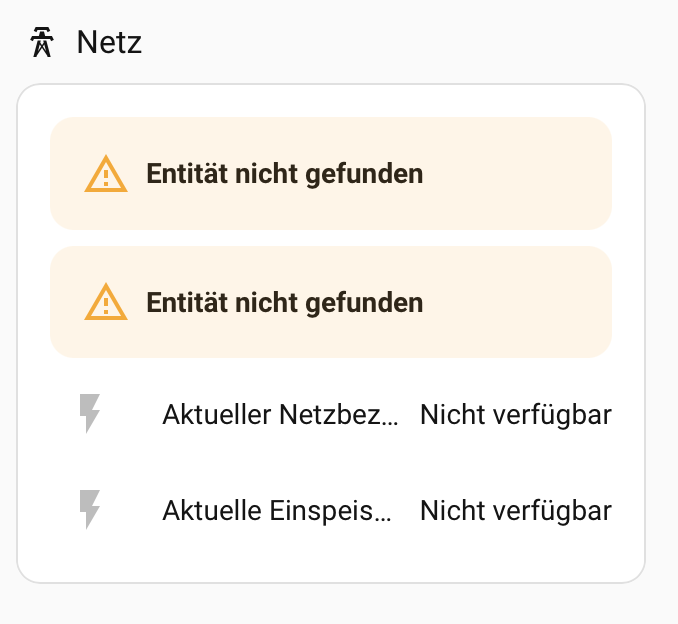Click the transmission tower icon beside Netz
The height and width of the screenshot is (624, 678).
coord(41,43)
